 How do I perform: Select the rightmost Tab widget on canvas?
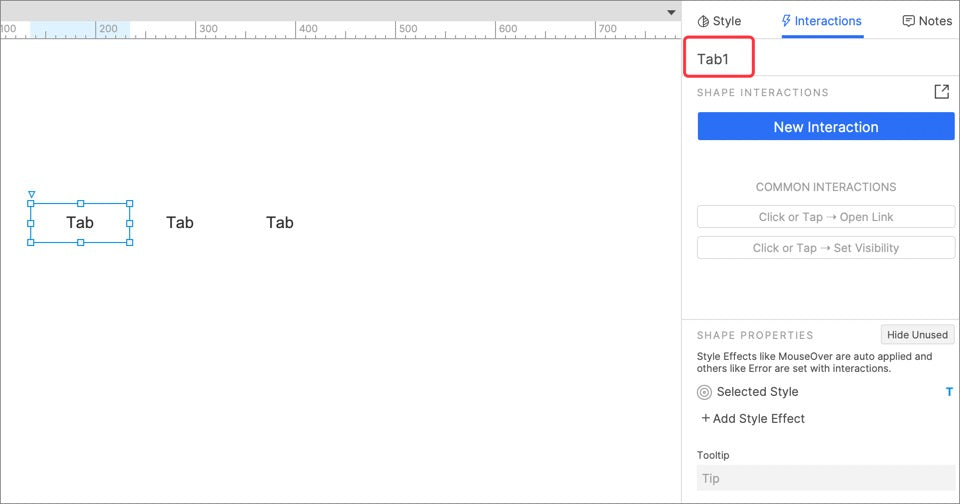point(280,223)
